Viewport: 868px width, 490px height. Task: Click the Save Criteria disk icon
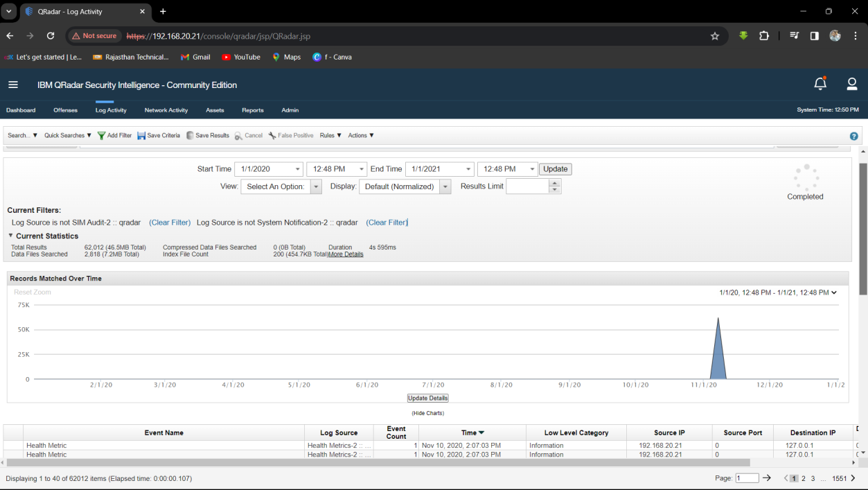pos(141,136)
